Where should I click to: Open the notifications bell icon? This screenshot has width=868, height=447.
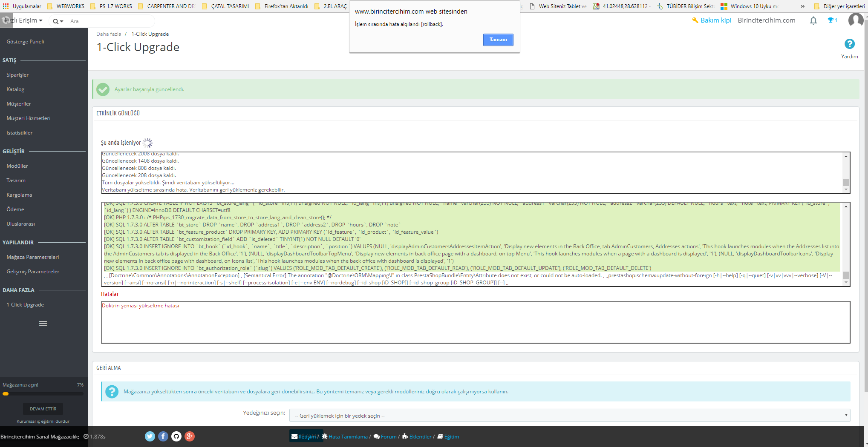[x=813, y=20]
